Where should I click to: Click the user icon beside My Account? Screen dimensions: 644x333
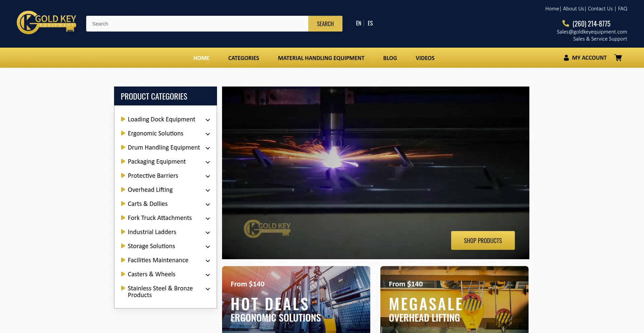566,58
